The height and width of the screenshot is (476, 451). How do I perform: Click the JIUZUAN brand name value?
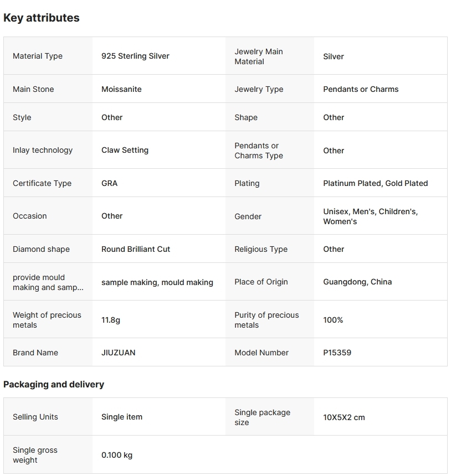(x=118, y=353)
